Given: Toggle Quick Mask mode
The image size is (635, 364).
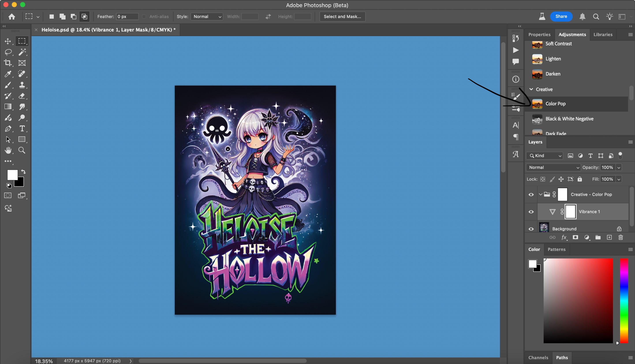Looking at the screenshot, I should click(x=8, y=195).
